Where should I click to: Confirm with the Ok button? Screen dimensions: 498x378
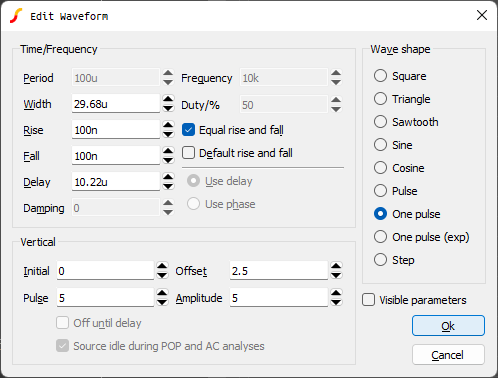pos(448,326)
